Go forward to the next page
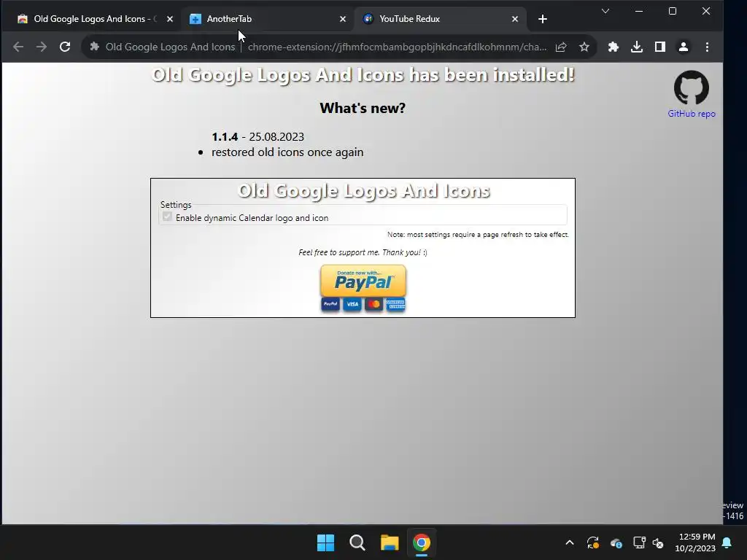Viewport: 747px width, 560px height. tap(42, 47)
